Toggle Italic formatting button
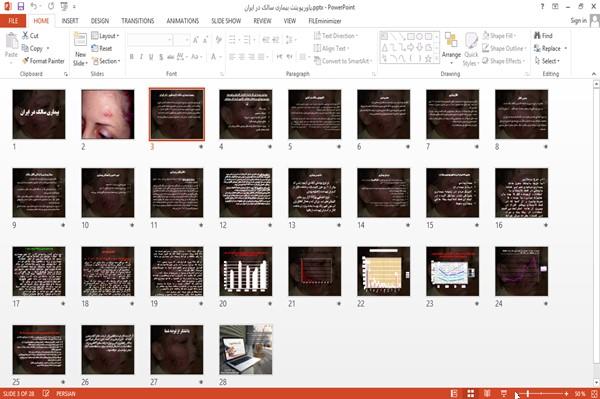Viewport: 600px width, 399px height. point(141,57)
